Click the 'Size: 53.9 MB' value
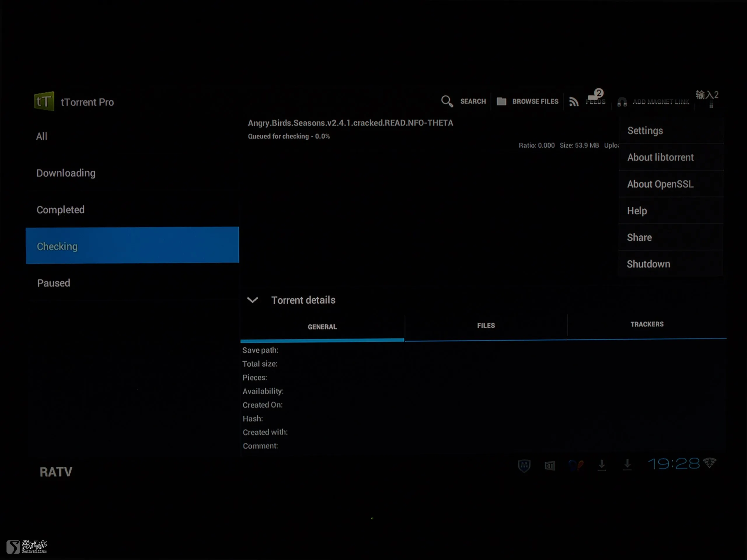This screenshot has height=560, width=747. [x=579, y=146]
